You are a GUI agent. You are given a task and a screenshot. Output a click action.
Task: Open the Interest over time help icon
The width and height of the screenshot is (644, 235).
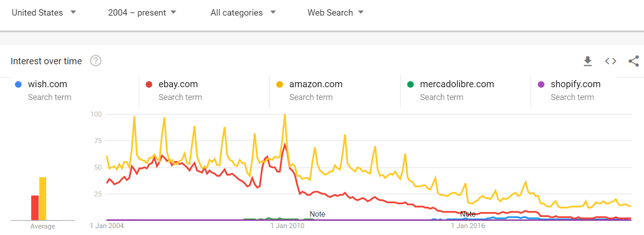[x=96, y=61]
